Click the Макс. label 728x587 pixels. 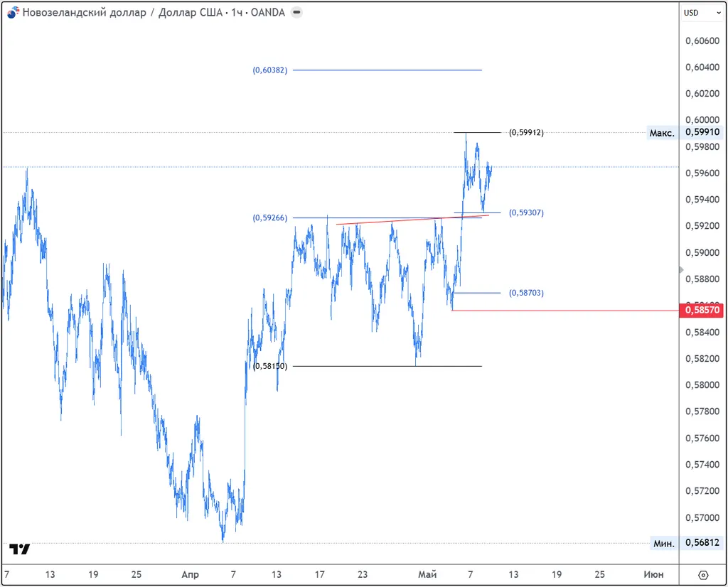point(662,133)
